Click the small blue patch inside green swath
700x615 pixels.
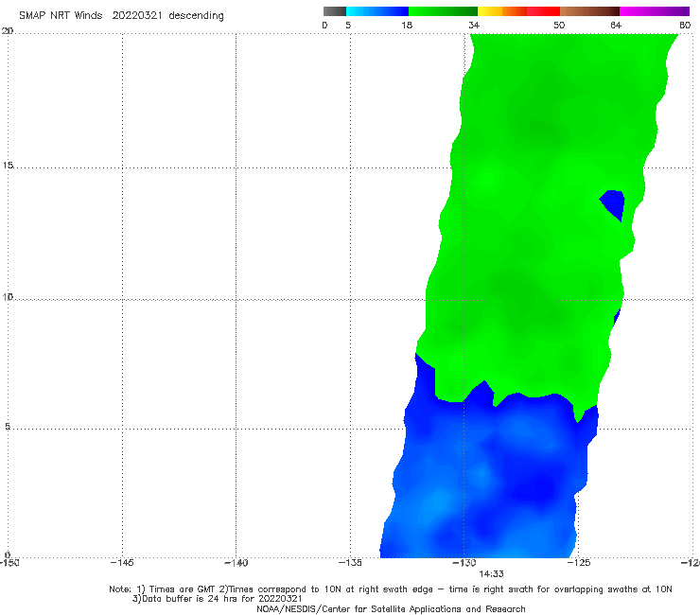coord(613,203)
